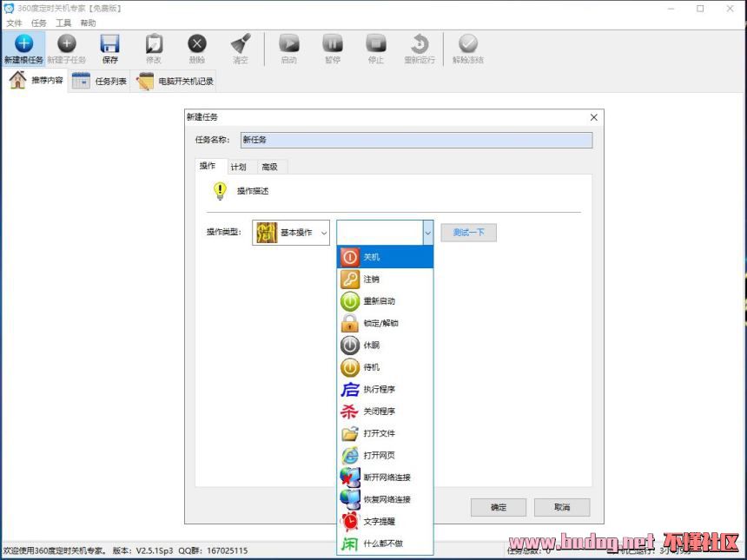Switch to the 任务列表 tab
This screenshot has width=747, height=560.
point(99,82)
